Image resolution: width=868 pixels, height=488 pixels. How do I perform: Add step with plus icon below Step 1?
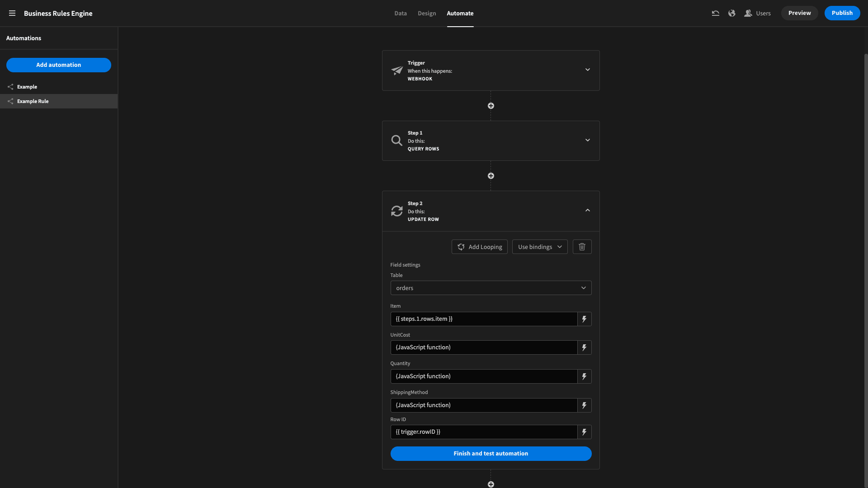click(x=491, y=176)
